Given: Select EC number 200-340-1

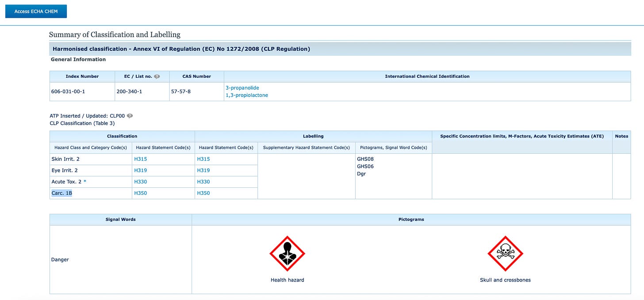Looking at the screenshot, I should pos(130,92).
